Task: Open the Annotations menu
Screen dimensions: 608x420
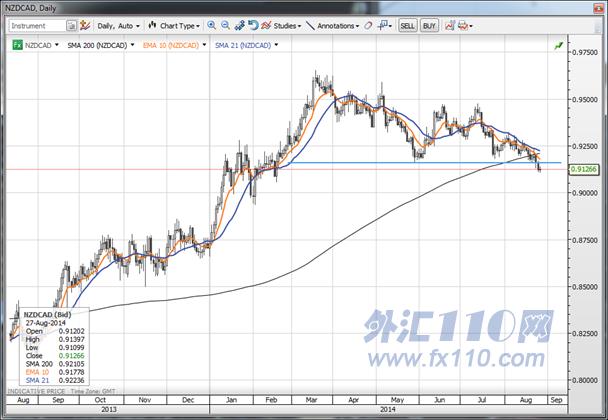Action: pyautogui.click(x=333, y=26)
